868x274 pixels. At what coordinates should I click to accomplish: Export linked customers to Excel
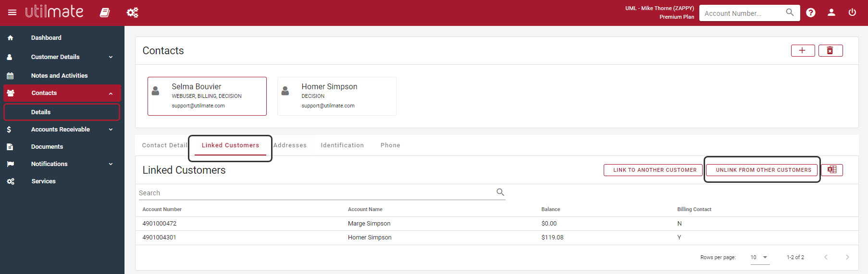[x=832, y=170]
